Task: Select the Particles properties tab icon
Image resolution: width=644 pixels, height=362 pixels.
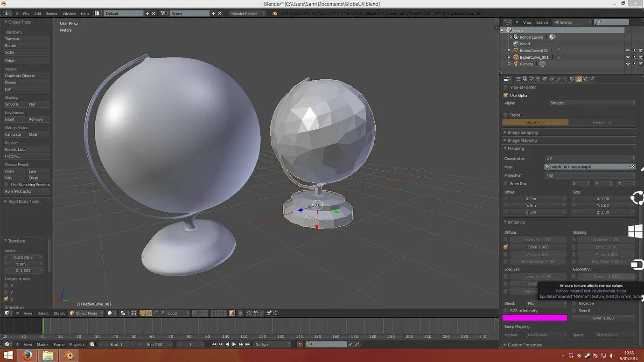Action: click(585, 79)
